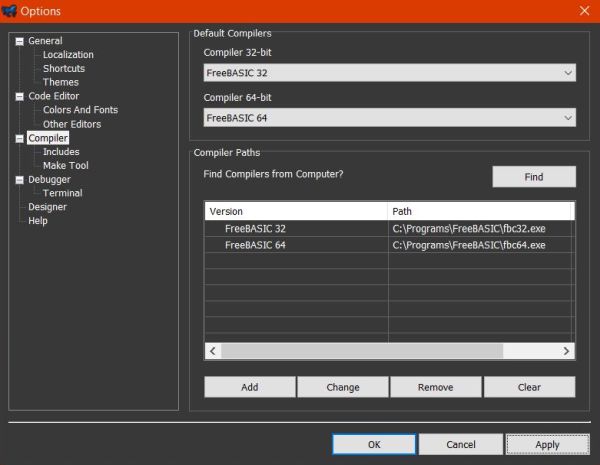Cancel the Options dialog
Image resolution: width=600 pixels, height=465 pixels.
coord(461,444)
